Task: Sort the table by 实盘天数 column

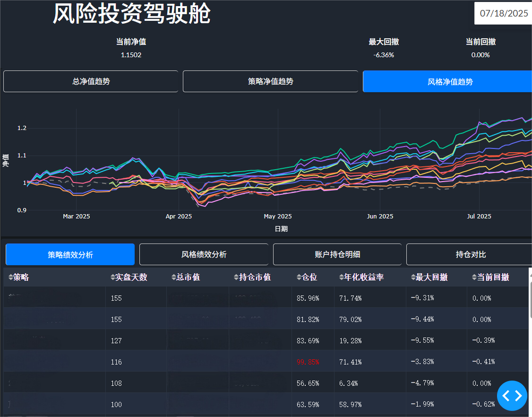Action: click(x=112, y=278)
